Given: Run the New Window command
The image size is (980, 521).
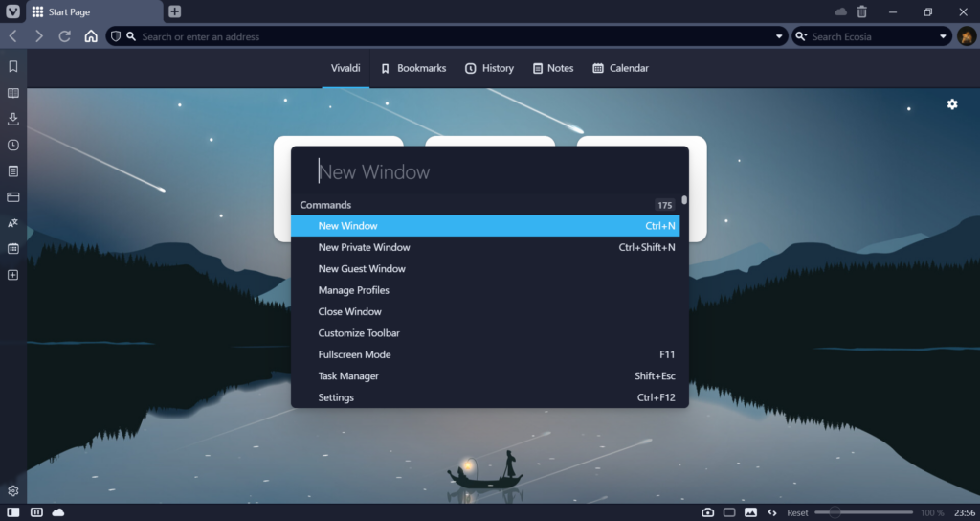Looking at the screenshot, I should [x=485, y=226].
